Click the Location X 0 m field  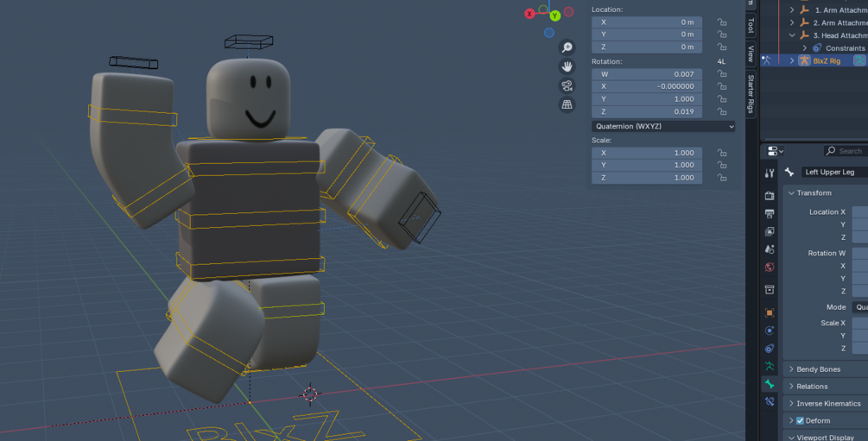tap(647, 22)
